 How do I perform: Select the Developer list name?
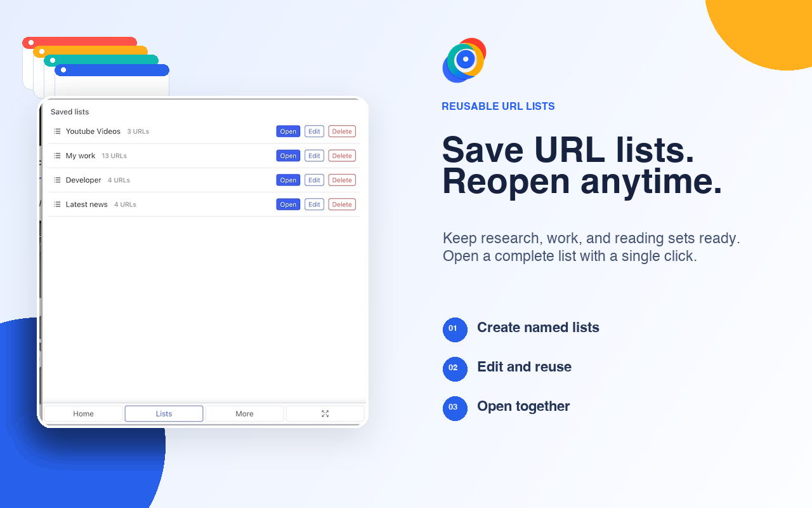point(83,180)
